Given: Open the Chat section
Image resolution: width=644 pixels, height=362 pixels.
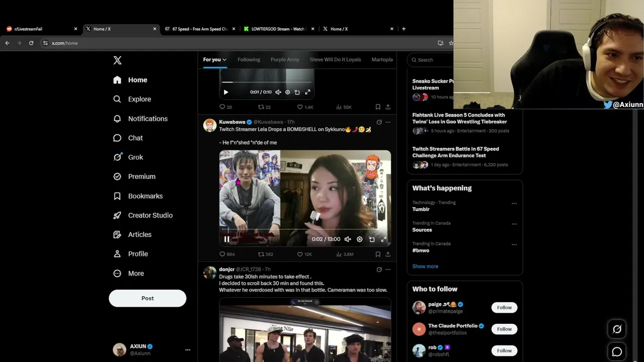Looking at the screenshot, I should 128,138.
